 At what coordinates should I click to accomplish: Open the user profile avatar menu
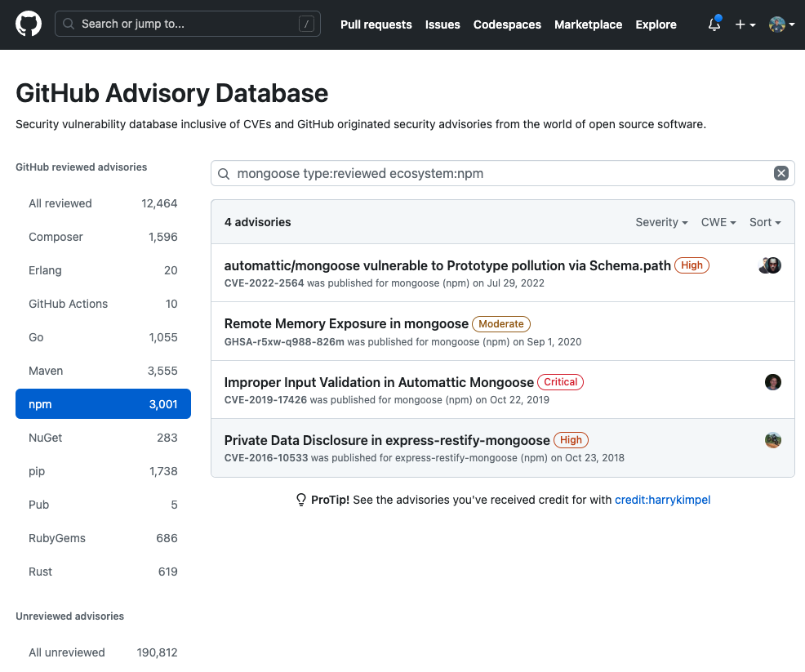pos(781,24)
